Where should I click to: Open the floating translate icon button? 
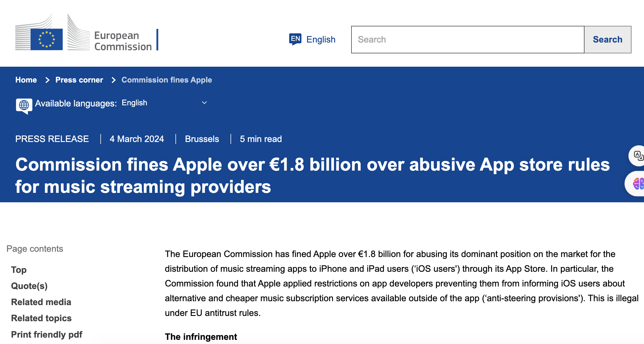pos(638,155)
